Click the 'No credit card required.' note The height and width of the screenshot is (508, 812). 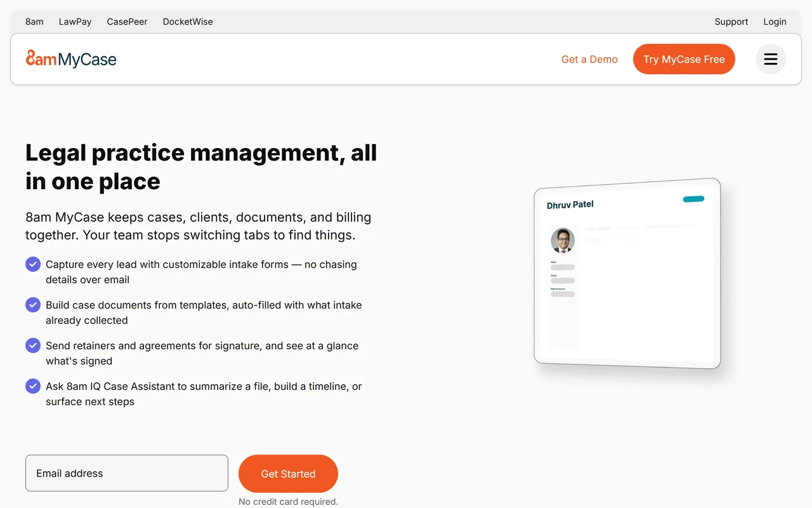(288, 502)
